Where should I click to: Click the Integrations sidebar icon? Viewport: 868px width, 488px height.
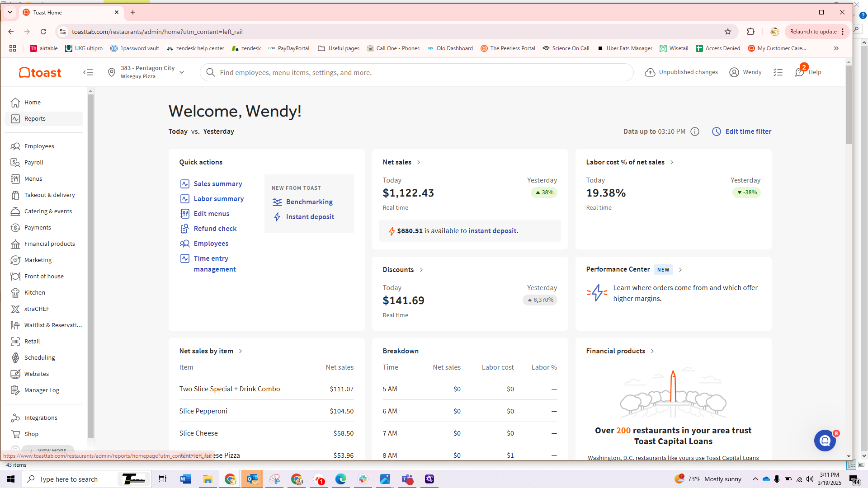coord(15,418)
